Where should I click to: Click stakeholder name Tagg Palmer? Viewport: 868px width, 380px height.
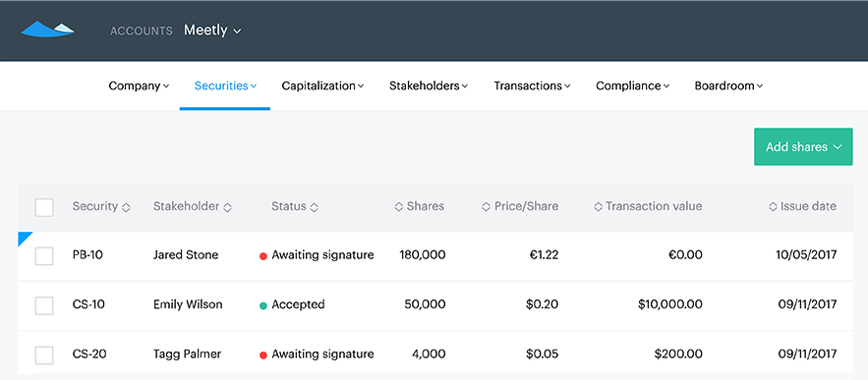[x=187, y=354]
